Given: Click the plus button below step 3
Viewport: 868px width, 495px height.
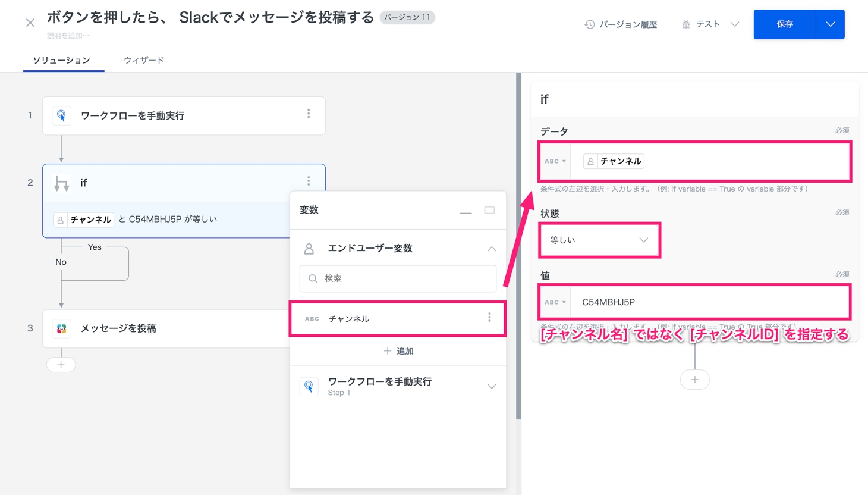Looking at the screenshot, I should (61, 365).
